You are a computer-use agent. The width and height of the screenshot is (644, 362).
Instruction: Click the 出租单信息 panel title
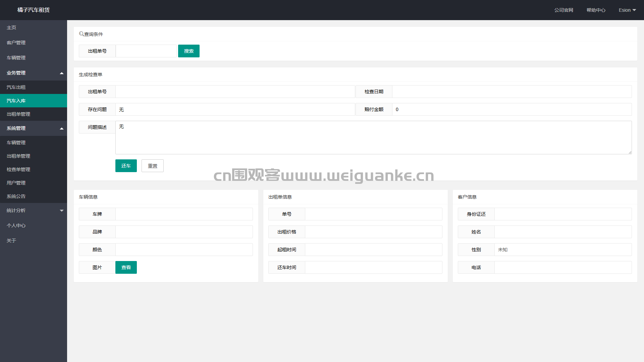(x=280, y=197)
